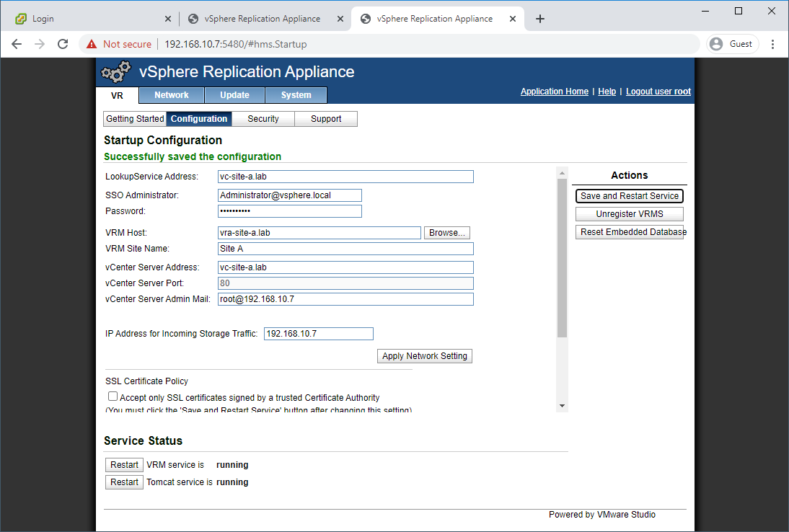The height and width of the screenshot is (532, 789).
Task: Maximize the browser window
Action: (x=739, y=11)
